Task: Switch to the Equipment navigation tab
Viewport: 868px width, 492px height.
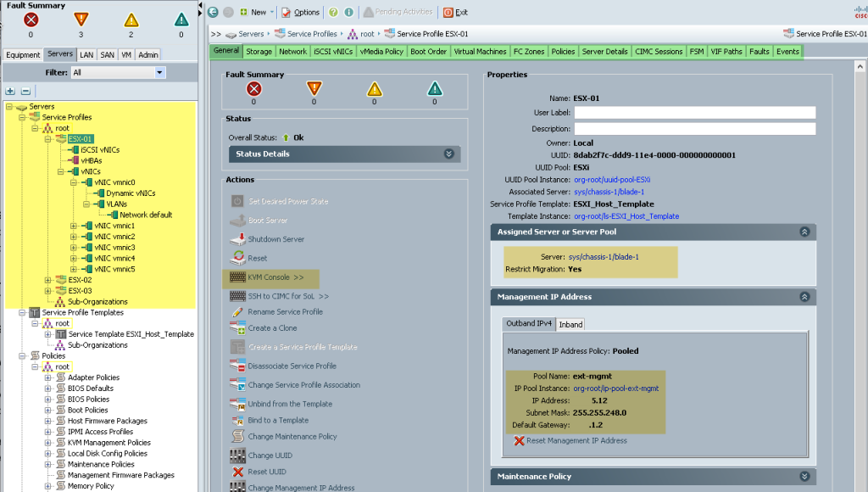Action: pyautogui.click(x=23, y=54)
